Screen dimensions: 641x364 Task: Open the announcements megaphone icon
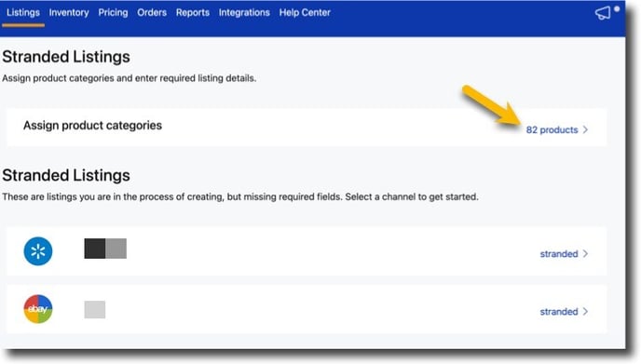[603, 13]
